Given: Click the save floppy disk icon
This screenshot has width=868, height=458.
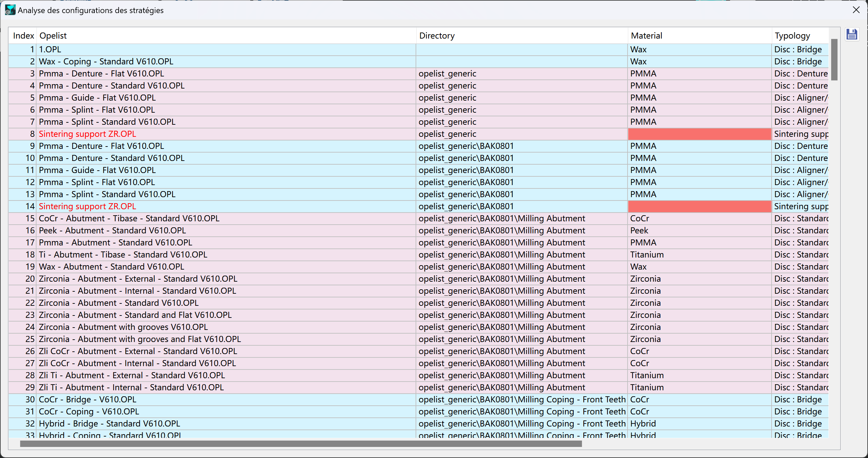Looking at the screenshot, I should click(x=852, y=35).
